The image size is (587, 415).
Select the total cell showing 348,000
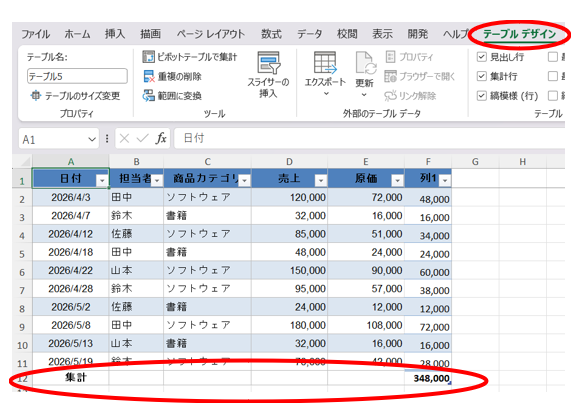(x=428, y=378)
